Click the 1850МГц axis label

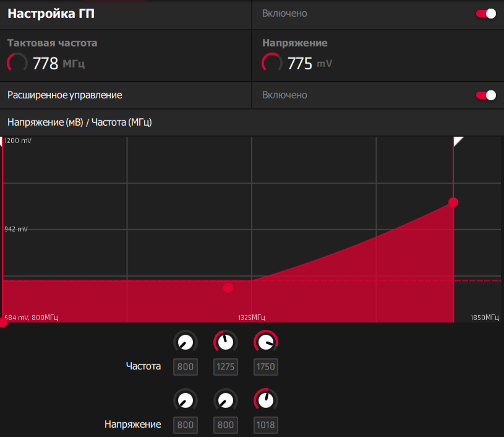[485, 318]
